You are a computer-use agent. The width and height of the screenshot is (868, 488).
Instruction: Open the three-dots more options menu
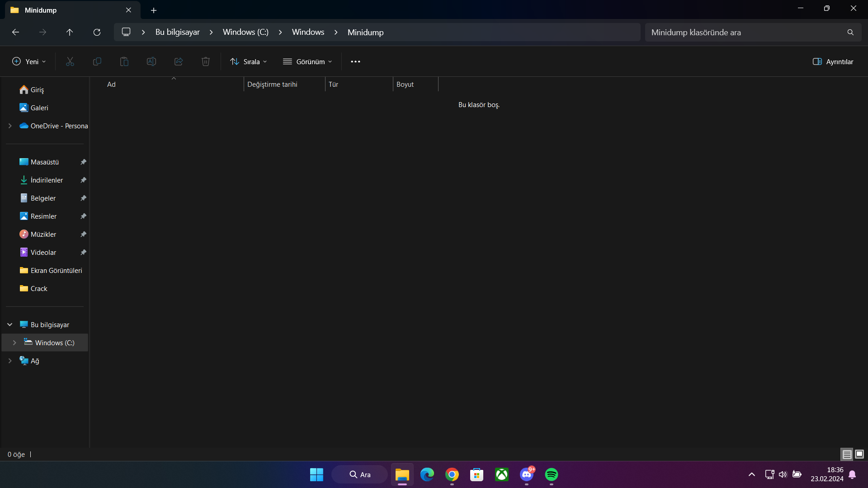click(x=355, y=61)
